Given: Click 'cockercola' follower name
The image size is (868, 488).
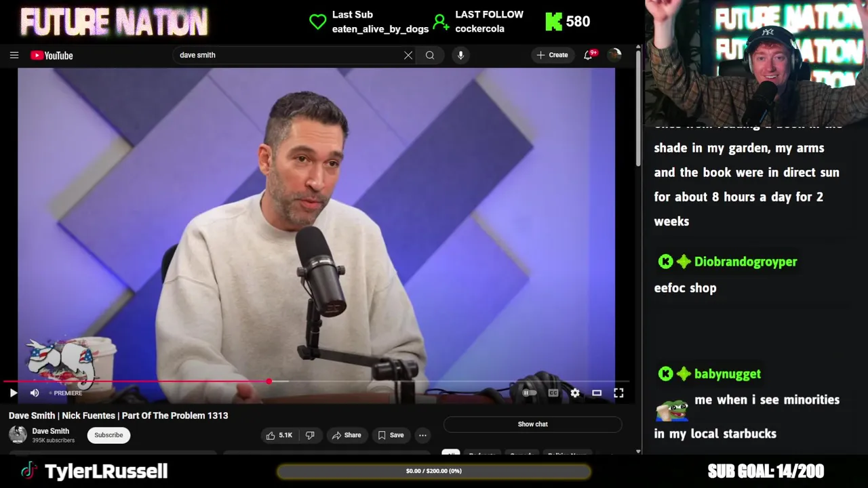Looking at the screenshot, I should [480, 28].
